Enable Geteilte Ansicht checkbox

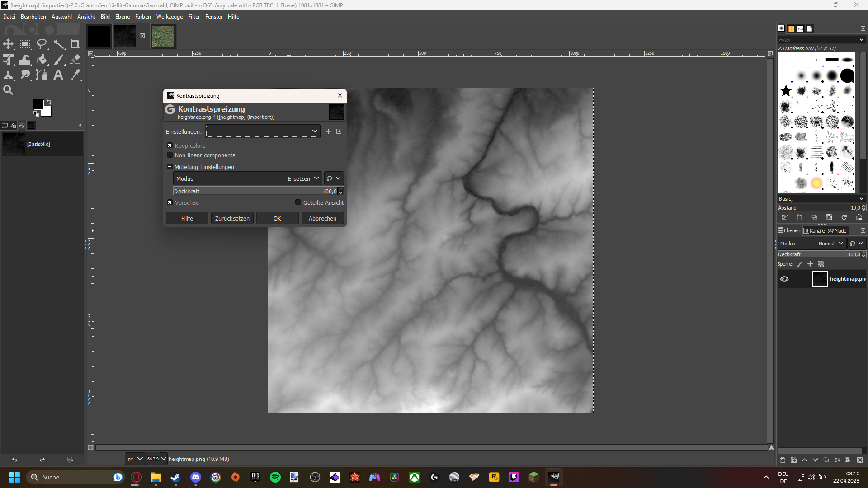[x=298, y=202]
